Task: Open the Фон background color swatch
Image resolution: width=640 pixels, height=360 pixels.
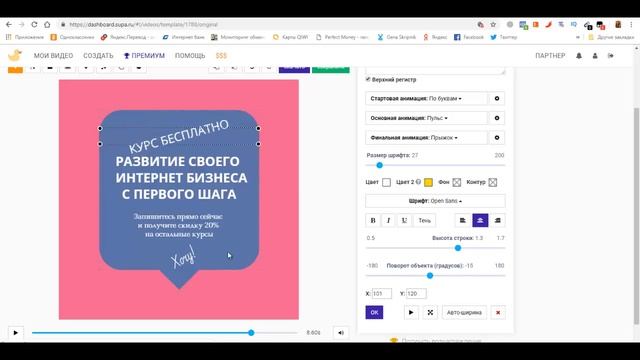Action: [457, 182]
